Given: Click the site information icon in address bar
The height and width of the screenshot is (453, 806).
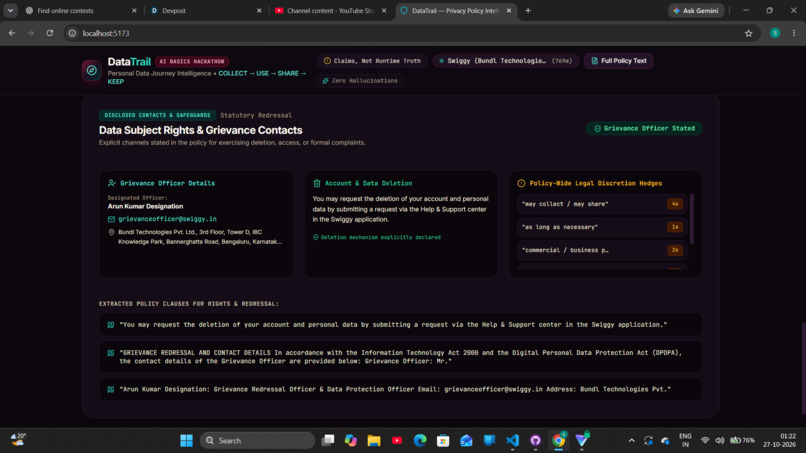Looking at the screenshot, I should (72, 33).
